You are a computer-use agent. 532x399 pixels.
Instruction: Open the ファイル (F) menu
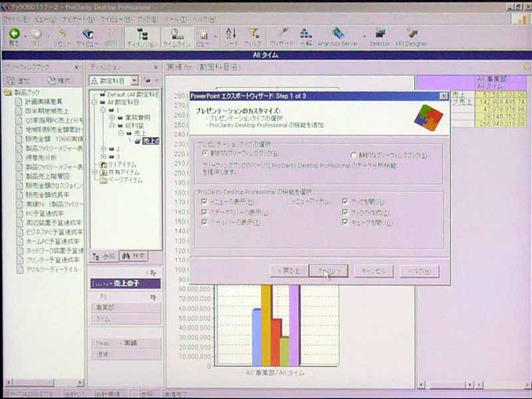(x=15, y=19)
